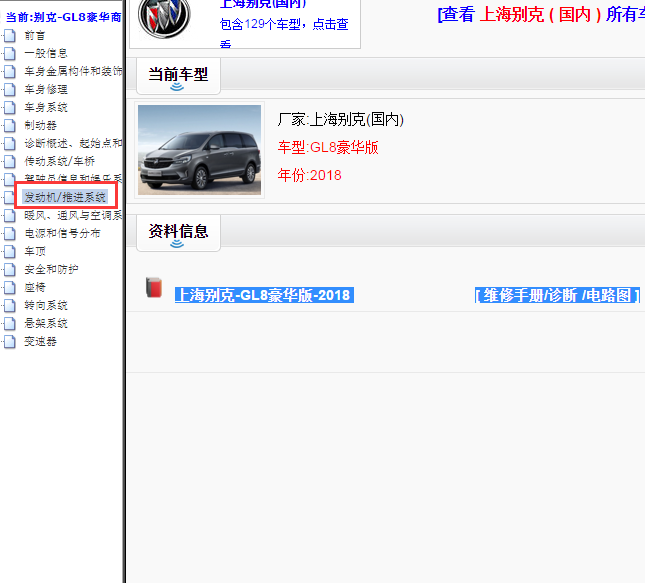Select the 当前车型 tab heading
The image size is (645, 583).
coord(178,75)
